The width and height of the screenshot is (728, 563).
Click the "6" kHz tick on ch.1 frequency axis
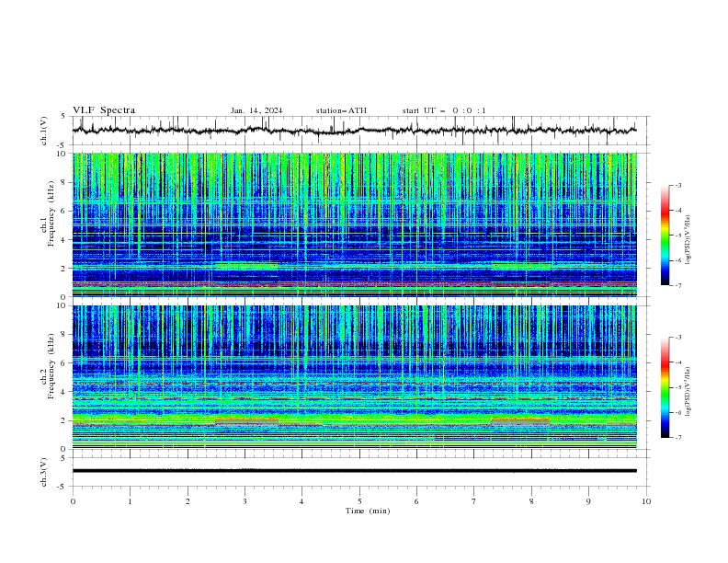pos(64,211)
